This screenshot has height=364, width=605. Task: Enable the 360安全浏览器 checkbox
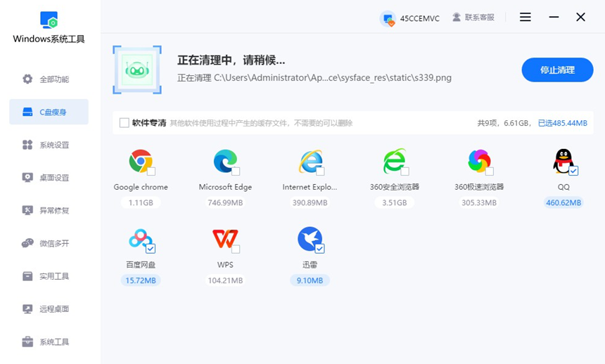pyautogui.click(x=405, y=171)
